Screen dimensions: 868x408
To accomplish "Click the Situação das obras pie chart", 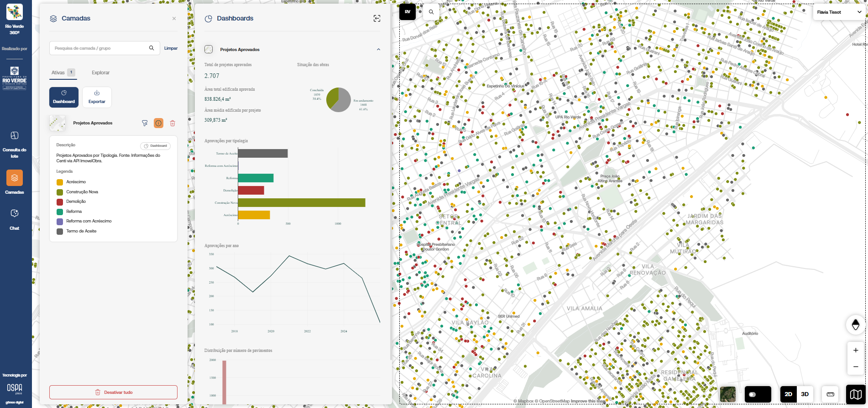I will (x=339, y=100).
